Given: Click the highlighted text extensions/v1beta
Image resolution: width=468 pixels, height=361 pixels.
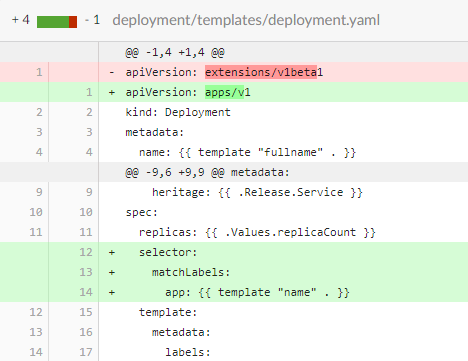Looking at the screenshot, I should click(261, 72).
